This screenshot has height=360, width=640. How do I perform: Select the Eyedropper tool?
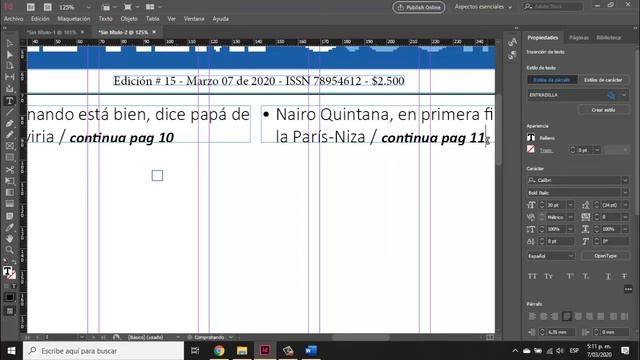10,227
